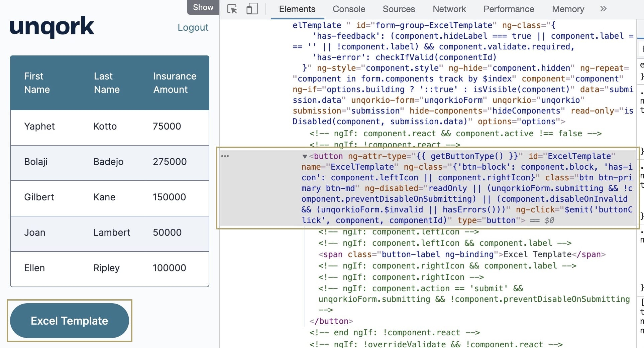Image resolution: width=644 pixels, height=348 pixels.
Task: Click the unqork logo
Action: coord(52,27)
